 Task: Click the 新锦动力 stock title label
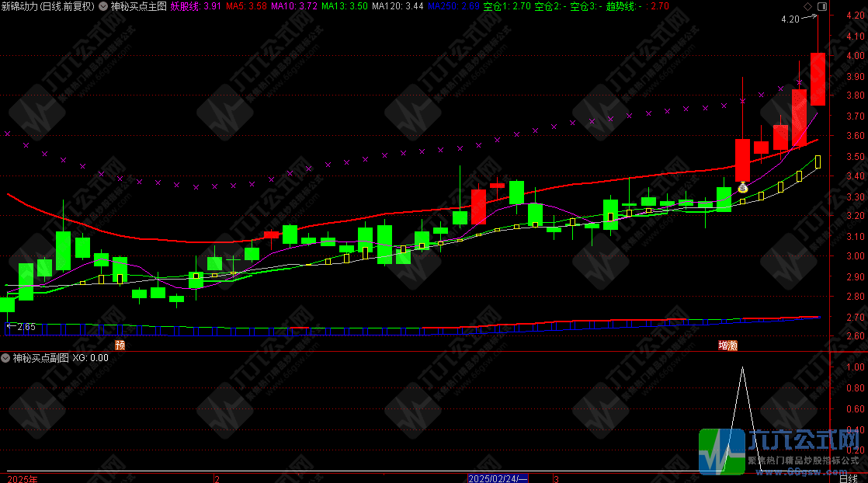48,6
